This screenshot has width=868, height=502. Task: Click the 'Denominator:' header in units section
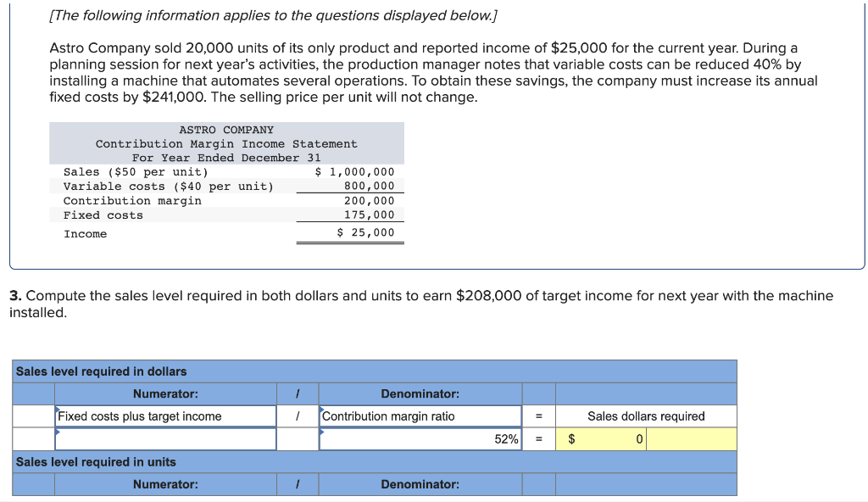click(x=420, y=484)
